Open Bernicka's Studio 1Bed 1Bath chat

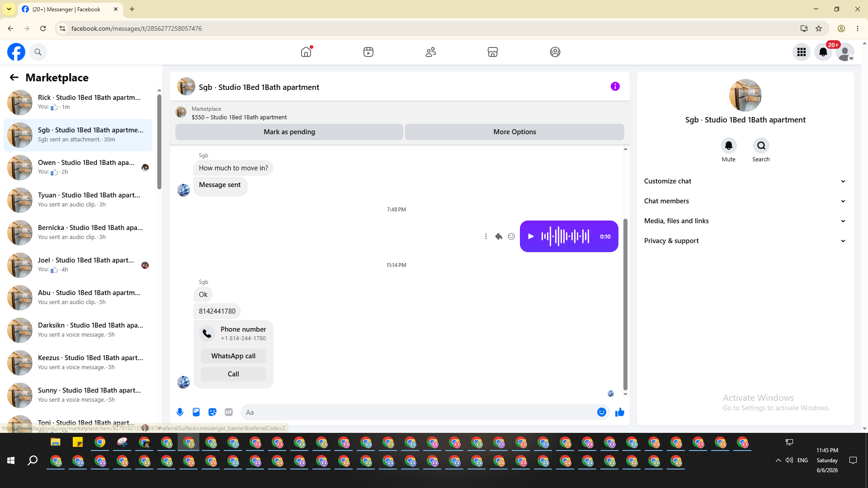[x=78, y=233]
